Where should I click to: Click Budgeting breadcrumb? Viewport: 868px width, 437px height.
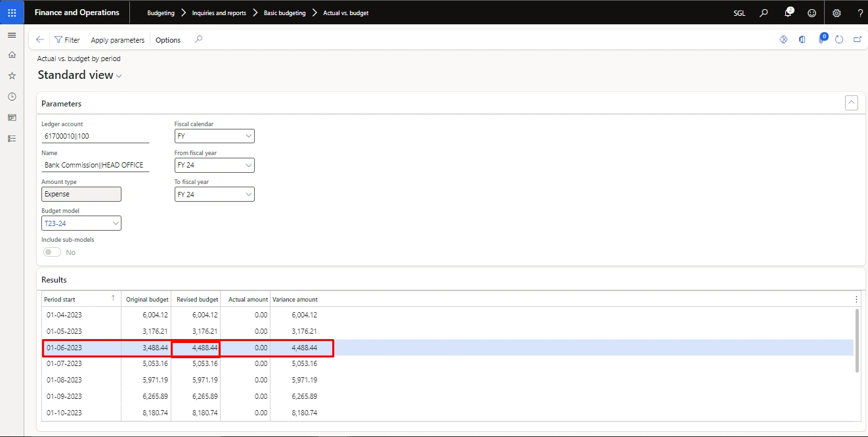(x=161, y=12)
